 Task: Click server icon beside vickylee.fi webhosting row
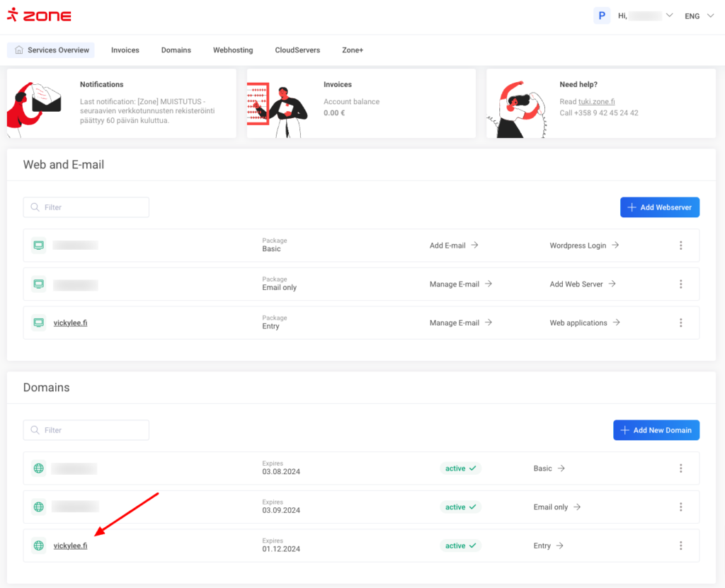pos(39,323)
